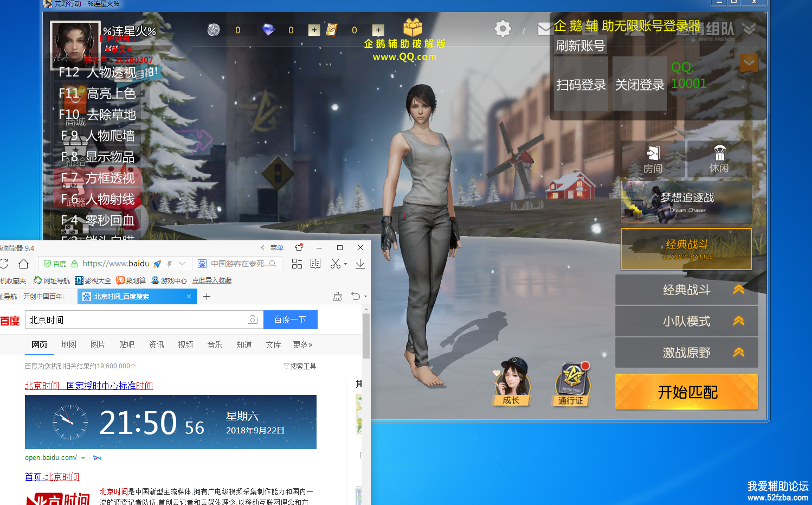Click the undo closed tab arrow icon

point(356,296)
